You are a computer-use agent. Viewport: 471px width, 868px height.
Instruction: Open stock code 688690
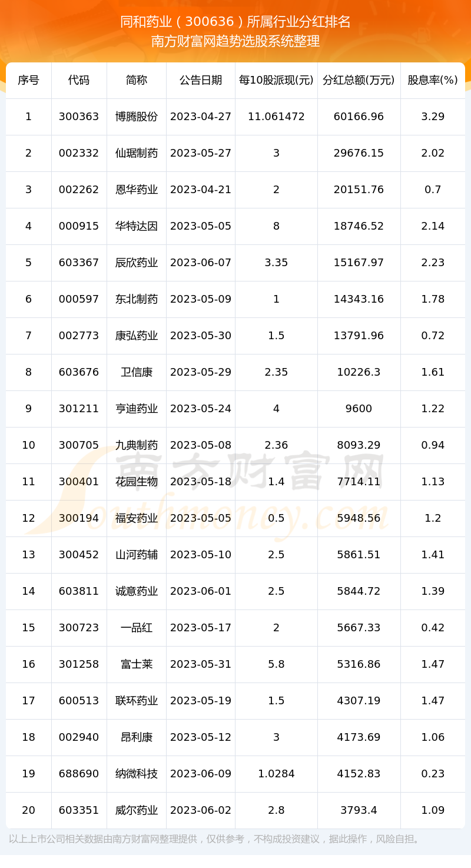pos(79,774)
